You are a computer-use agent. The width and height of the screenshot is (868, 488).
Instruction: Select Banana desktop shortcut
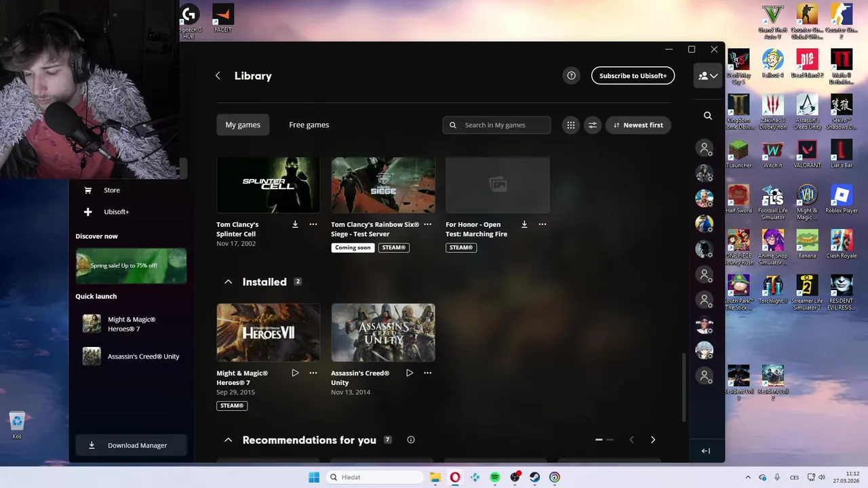click(806, 245)
